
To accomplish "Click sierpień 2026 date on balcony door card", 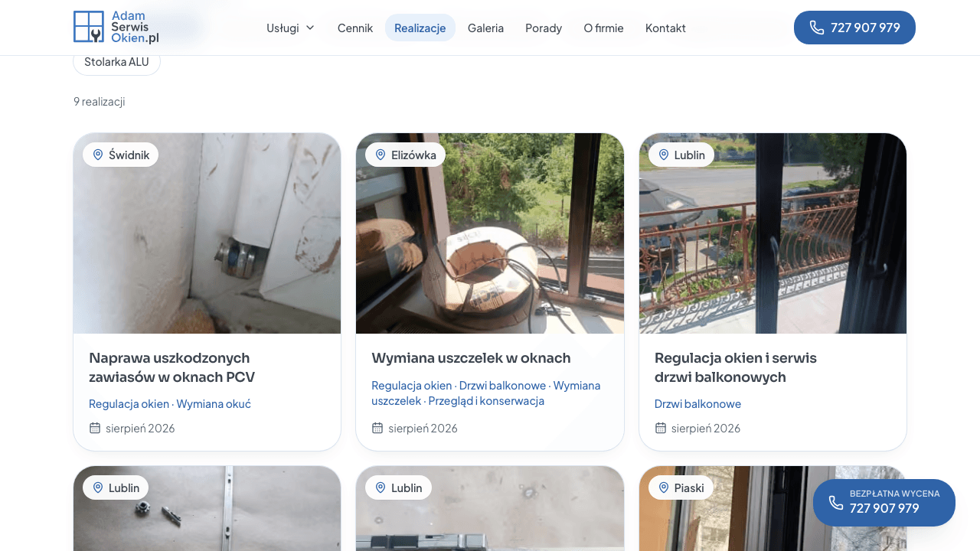I will click(706, 428).
